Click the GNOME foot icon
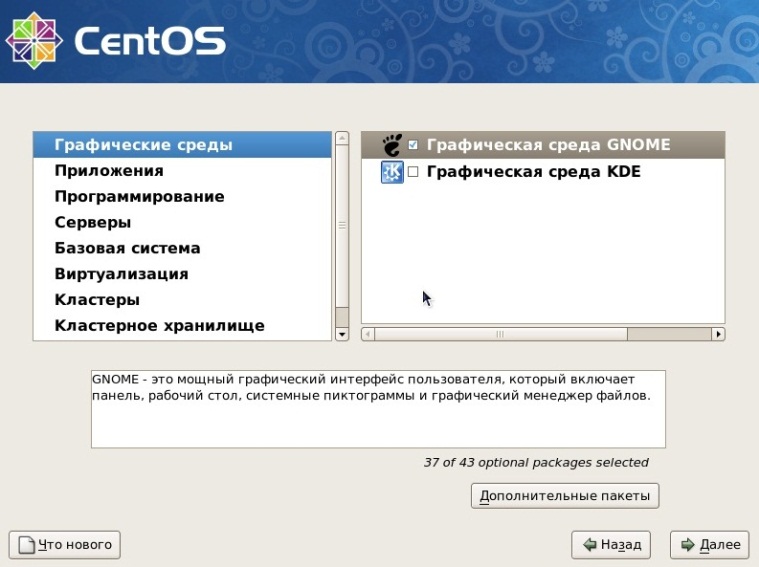Viewport: 759px width, 567px height. (392, 145)
